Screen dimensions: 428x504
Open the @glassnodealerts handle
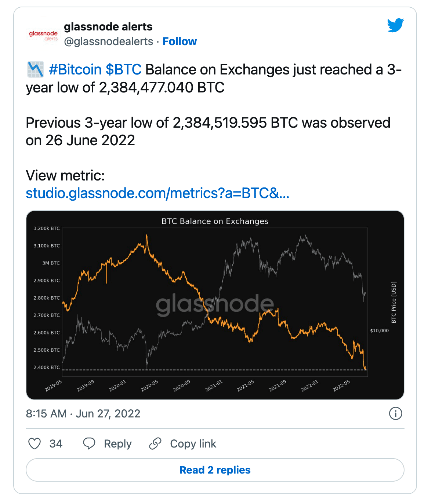click(108, 41)
